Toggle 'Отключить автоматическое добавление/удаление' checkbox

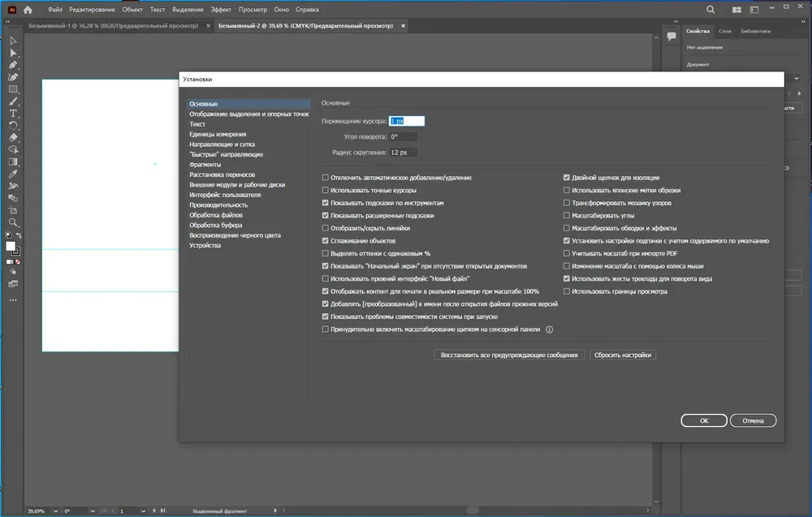326,178
